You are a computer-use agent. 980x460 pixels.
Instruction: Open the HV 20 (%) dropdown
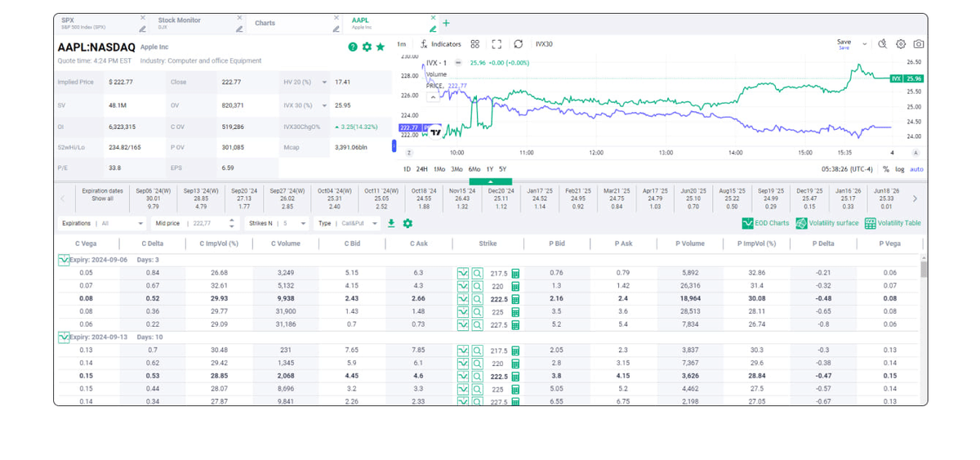[324, 83]
